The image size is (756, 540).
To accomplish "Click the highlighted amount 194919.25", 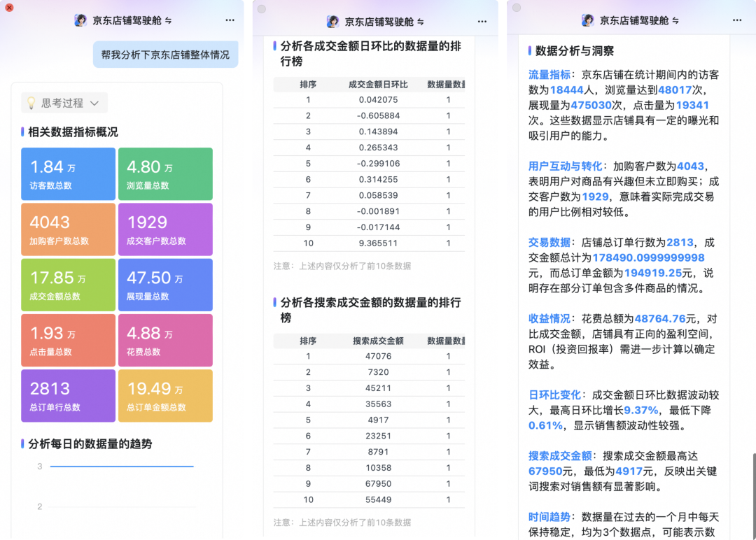I will click(653, 273).
